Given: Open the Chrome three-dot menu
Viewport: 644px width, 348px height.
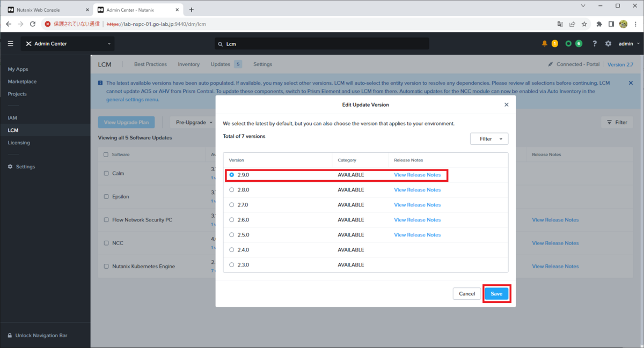Looking at the screenshot, I should (635, 24).
